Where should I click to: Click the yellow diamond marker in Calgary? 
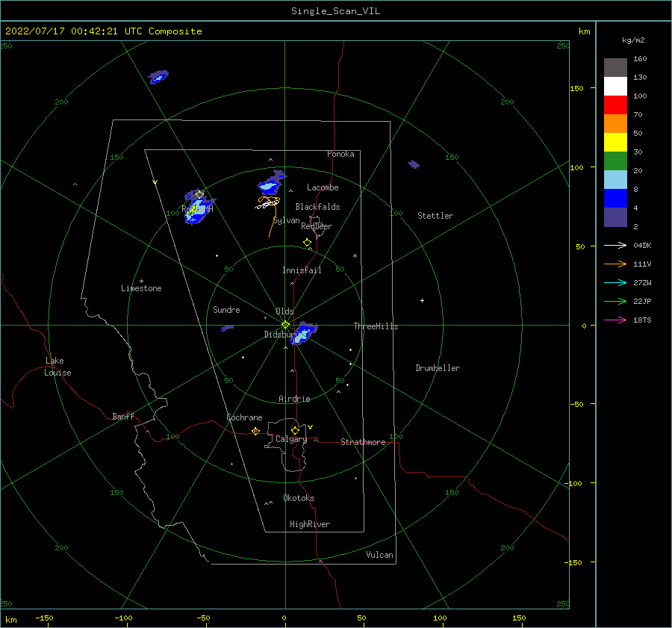click(295, 430)
